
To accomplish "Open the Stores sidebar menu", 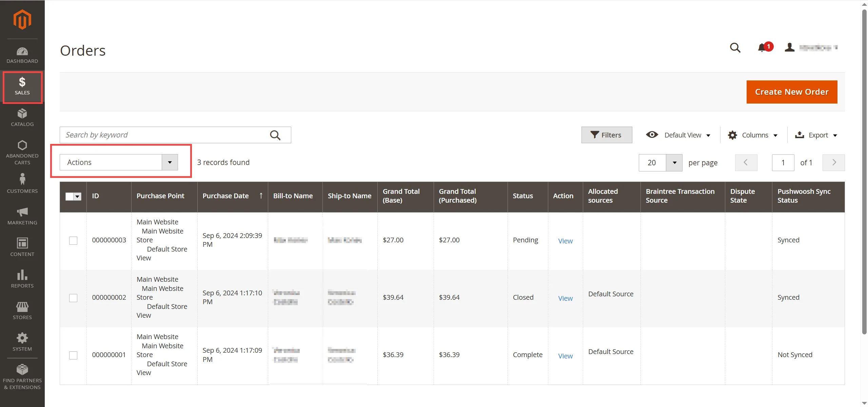I will (22, 311).
